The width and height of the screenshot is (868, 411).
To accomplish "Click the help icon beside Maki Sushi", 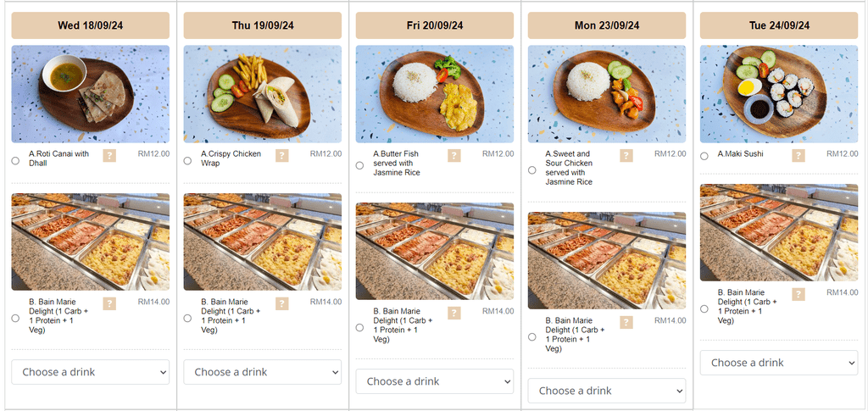I will coord(798,155).
